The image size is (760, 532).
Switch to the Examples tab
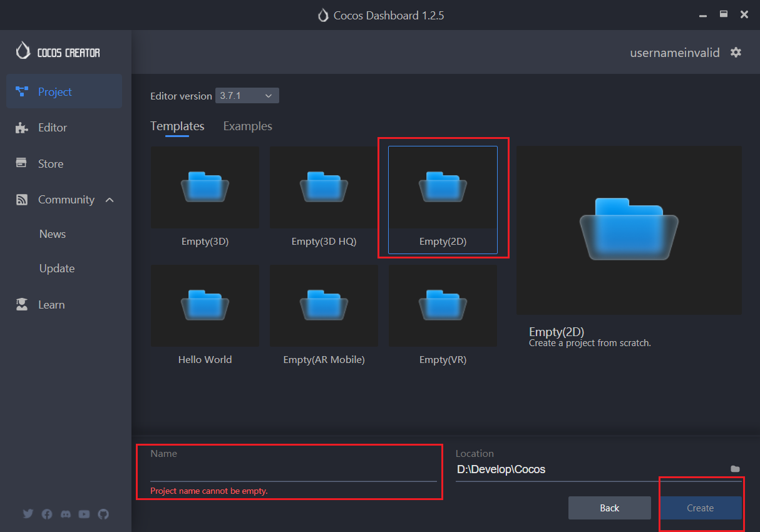click(247, 126)
